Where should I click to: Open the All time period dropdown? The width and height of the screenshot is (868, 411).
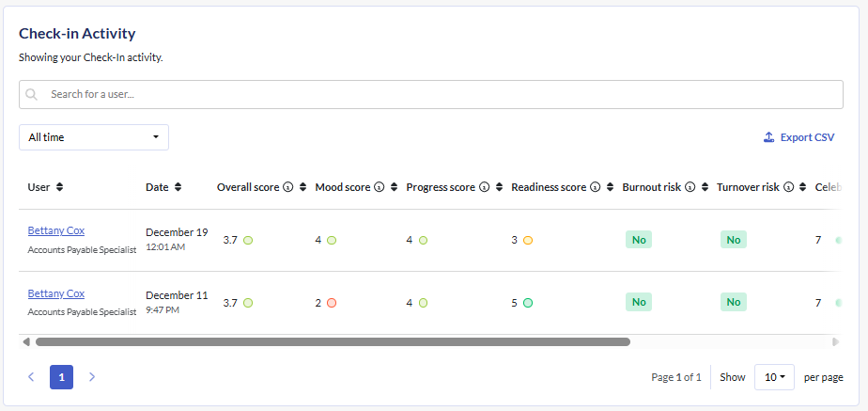click(94, 137)
